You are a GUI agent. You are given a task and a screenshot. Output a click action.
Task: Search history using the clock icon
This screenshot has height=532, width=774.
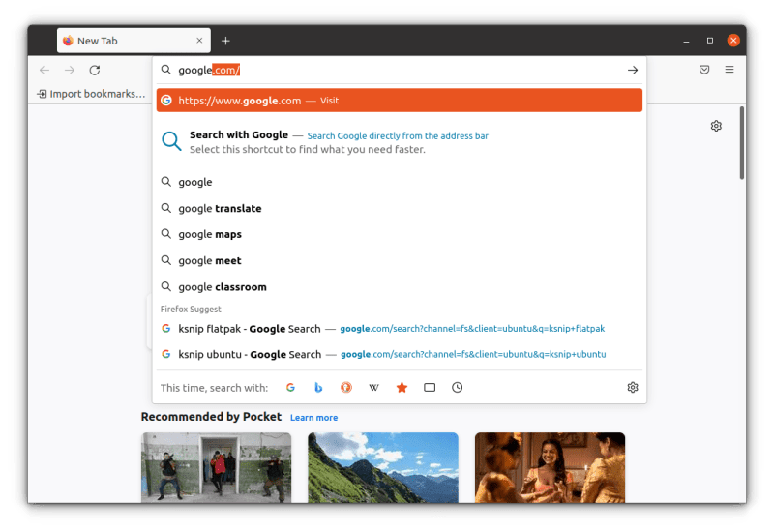[458, 388]
